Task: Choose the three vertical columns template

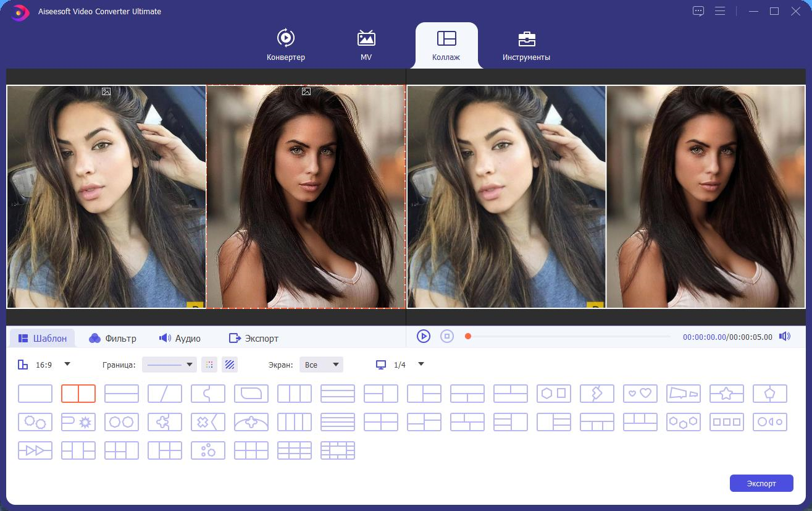Action: point(295,394)
